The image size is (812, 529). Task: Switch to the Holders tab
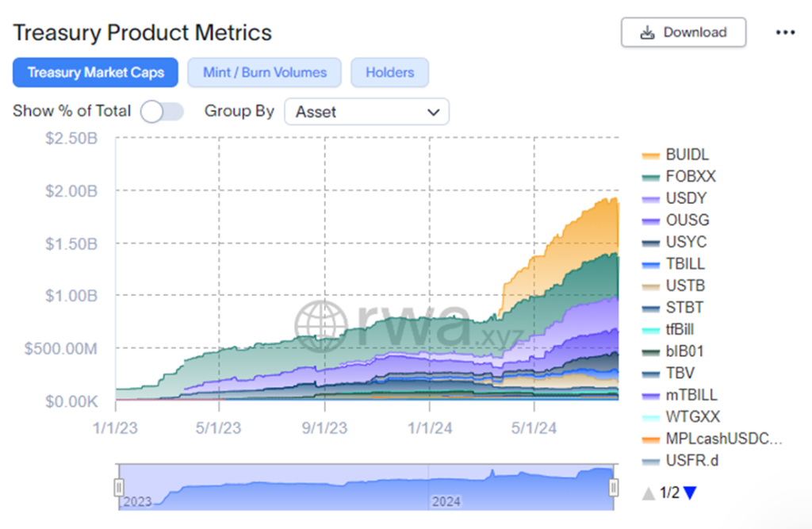[389, 72]
